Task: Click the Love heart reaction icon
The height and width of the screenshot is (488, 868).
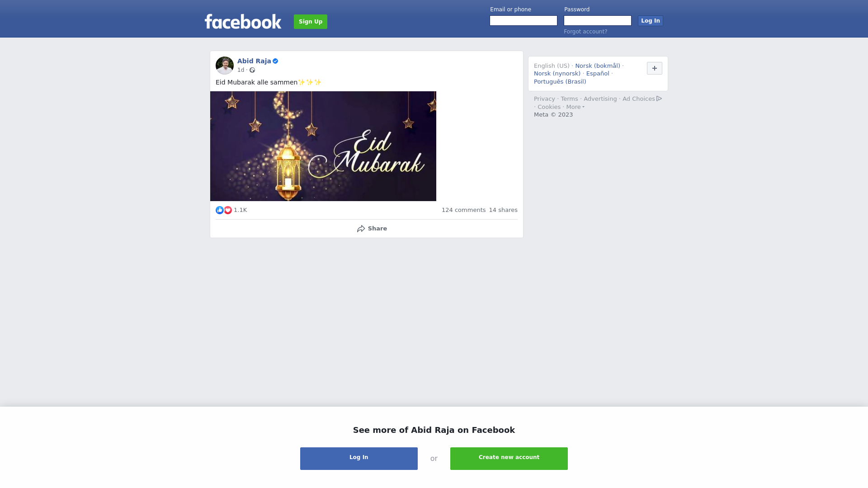Action: pyautogui.click(x=228, y=210)
